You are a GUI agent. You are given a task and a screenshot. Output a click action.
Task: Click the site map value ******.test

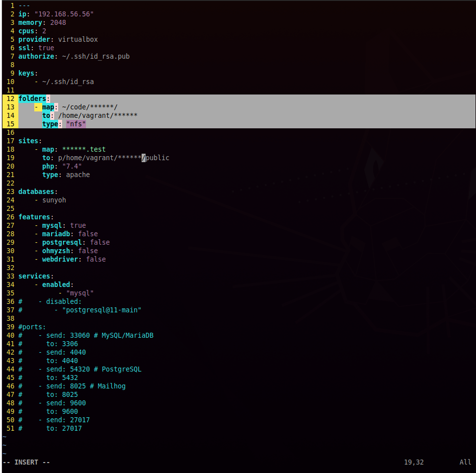84,150
